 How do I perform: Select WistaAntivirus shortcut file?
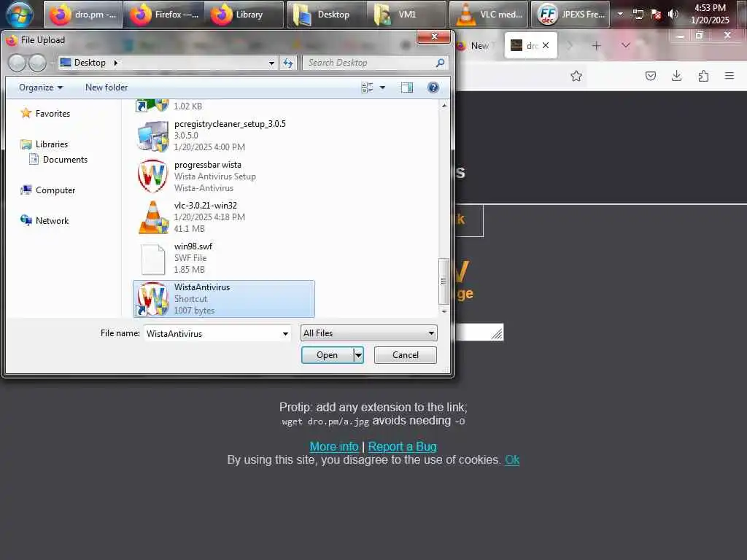pos(223,298)
